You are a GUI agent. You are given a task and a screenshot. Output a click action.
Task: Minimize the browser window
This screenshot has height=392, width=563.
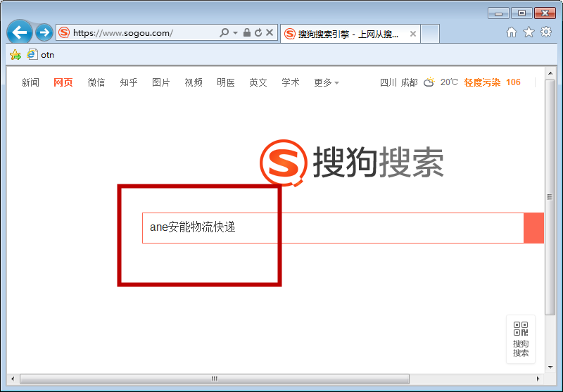[x=498, y=13]
